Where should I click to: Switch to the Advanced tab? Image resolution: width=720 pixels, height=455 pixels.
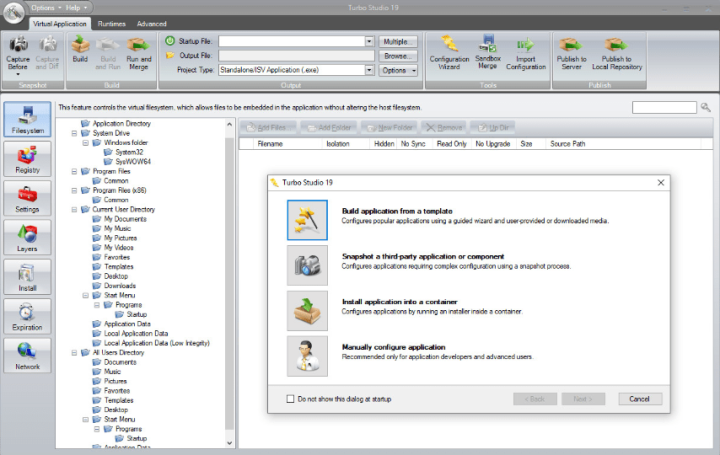[152, 24]
